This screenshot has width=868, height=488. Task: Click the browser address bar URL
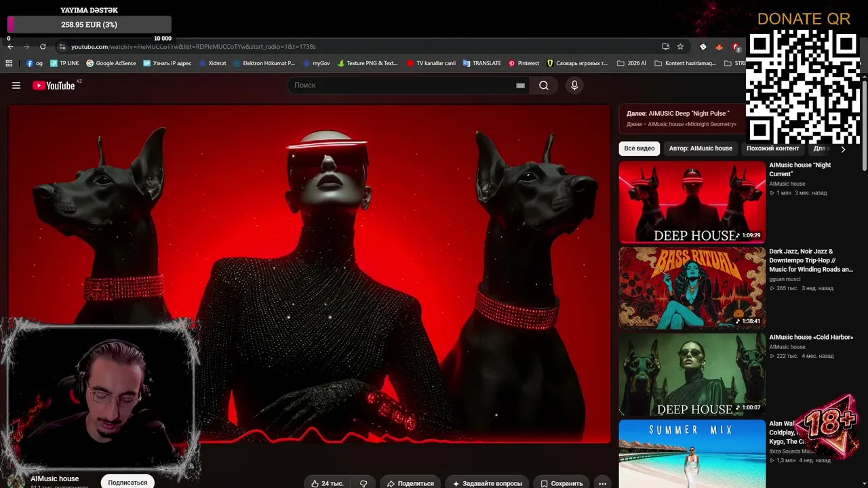(x=193, y=47)
